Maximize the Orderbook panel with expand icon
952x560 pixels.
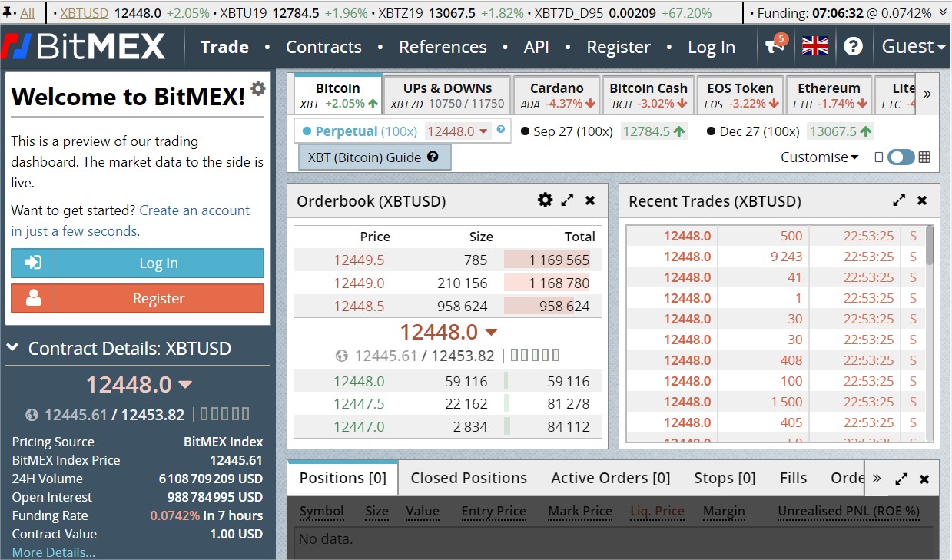pyautogui.click(x=567, y=200)
